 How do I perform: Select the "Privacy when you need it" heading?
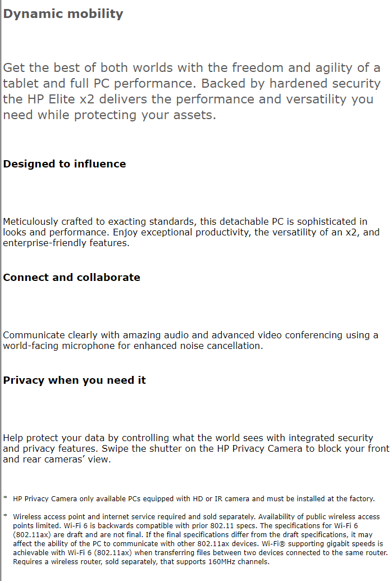tap(75, 380)
